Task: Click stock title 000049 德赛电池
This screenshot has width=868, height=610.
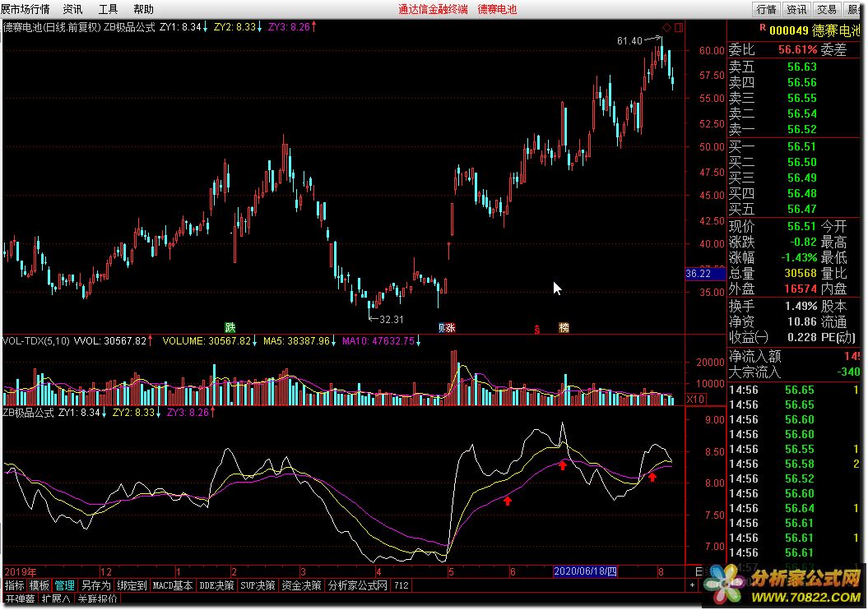Action: [815, 31]
